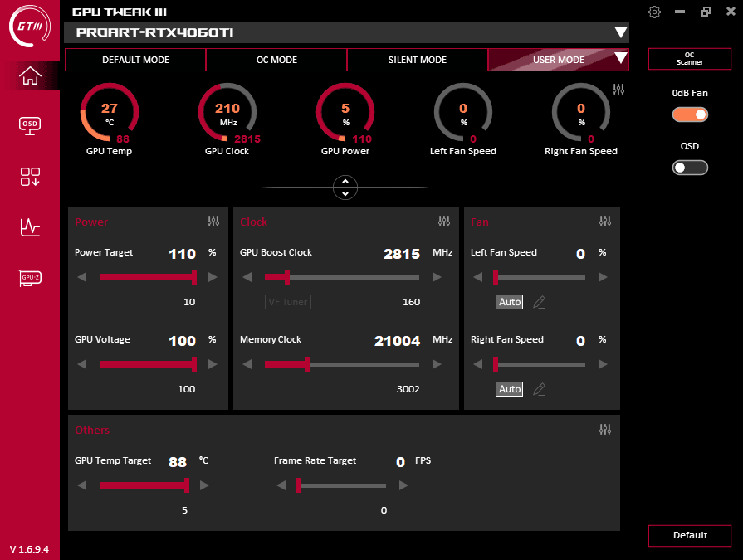Switch to DEFAULT MODE tab
The height and width of the screenshot is (560, 743).
pyautogui.click(x=135, y=60)
